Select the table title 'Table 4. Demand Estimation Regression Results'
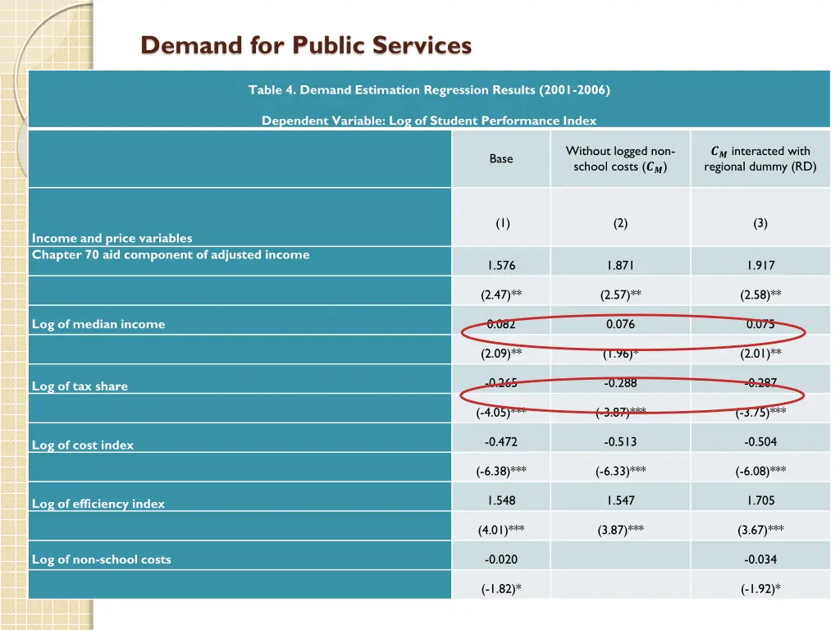This screenshot has height=630, width=840. pyautogui.click(x=428, y=90)
